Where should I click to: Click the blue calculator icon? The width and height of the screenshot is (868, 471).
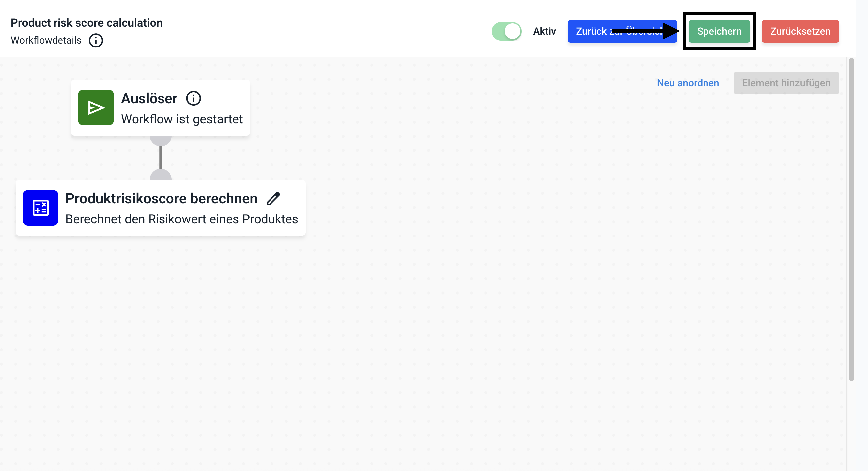click(x=41, y=208)
